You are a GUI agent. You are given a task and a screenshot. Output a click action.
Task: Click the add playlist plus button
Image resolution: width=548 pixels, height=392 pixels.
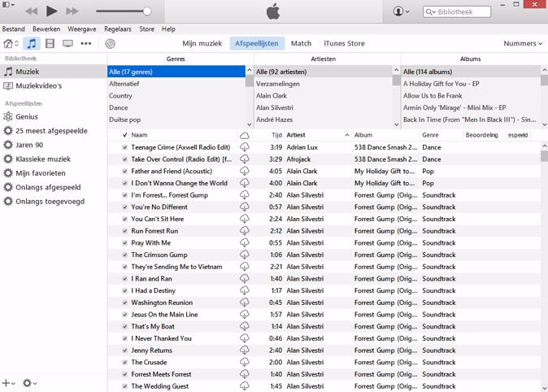point(8,383)
